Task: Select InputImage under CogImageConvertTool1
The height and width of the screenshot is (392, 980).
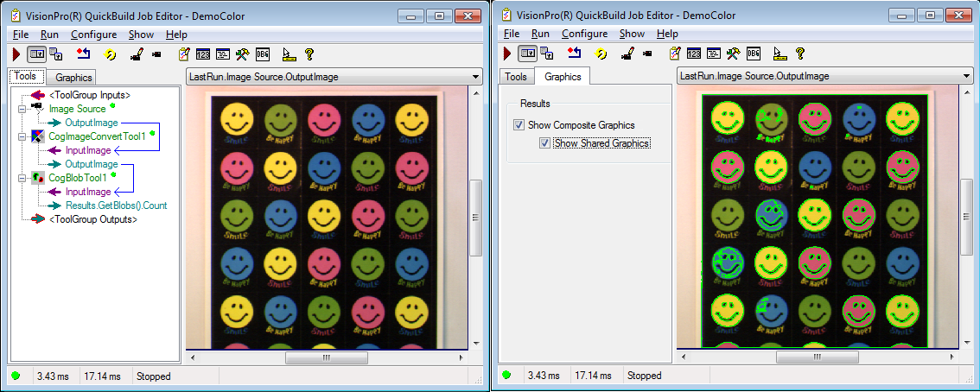Action: click(x=88, y=150)
